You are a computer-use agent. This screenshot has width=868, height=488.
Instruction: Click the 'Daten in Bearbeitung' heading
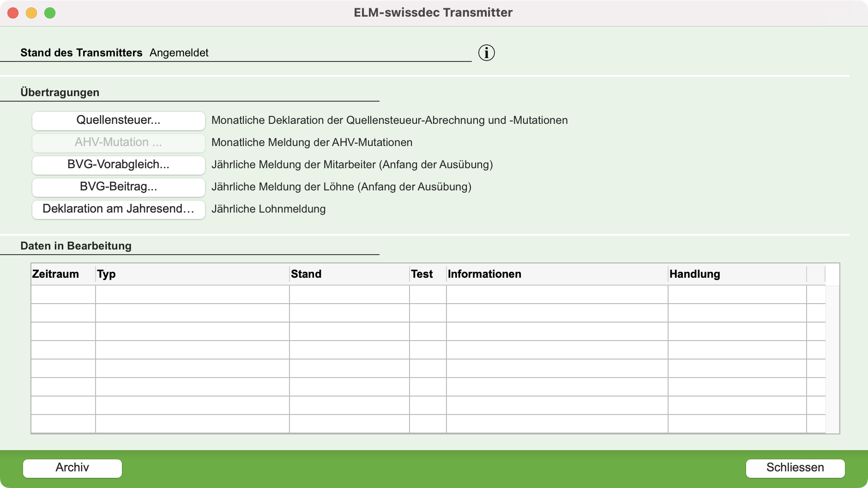tap(76, 246)
